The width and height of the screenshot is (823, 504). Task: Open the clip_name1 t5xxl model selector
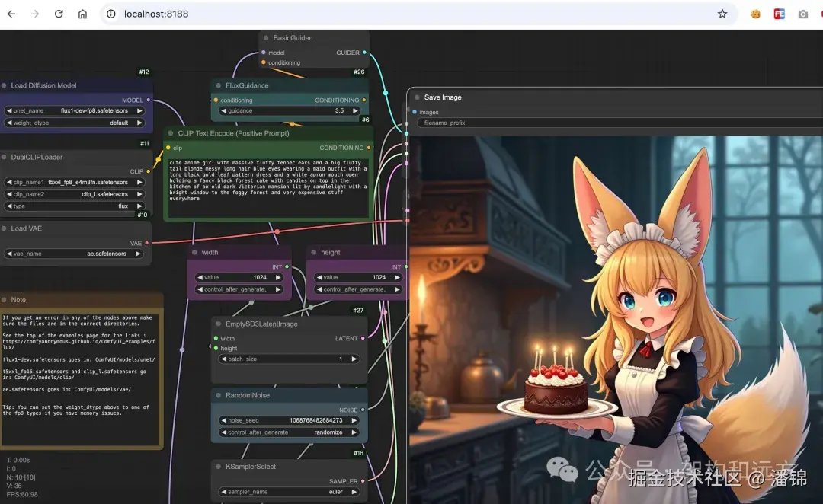point(74,182)
